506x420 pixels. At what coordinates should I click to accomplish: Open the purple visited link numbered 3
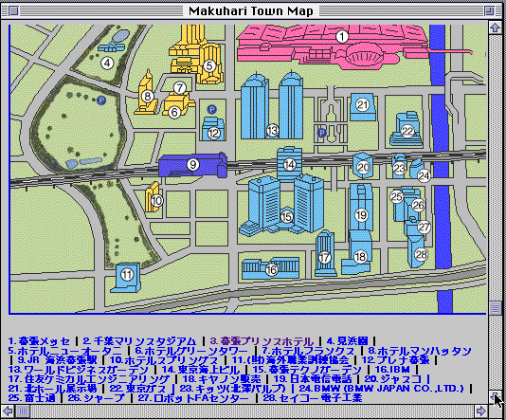(x=262, y=341)
